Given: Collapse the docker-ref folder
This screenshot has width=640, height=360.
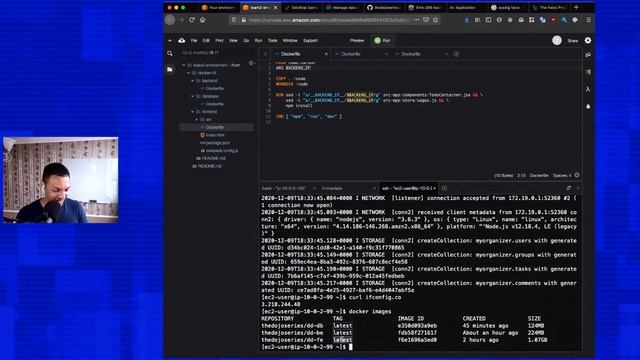Looking at the screenshot, I should click(x=189, y=73).
